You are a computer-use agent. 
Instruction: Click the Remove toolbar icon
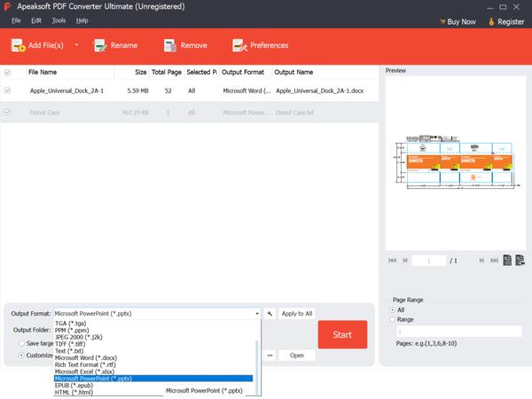[170, 45]
